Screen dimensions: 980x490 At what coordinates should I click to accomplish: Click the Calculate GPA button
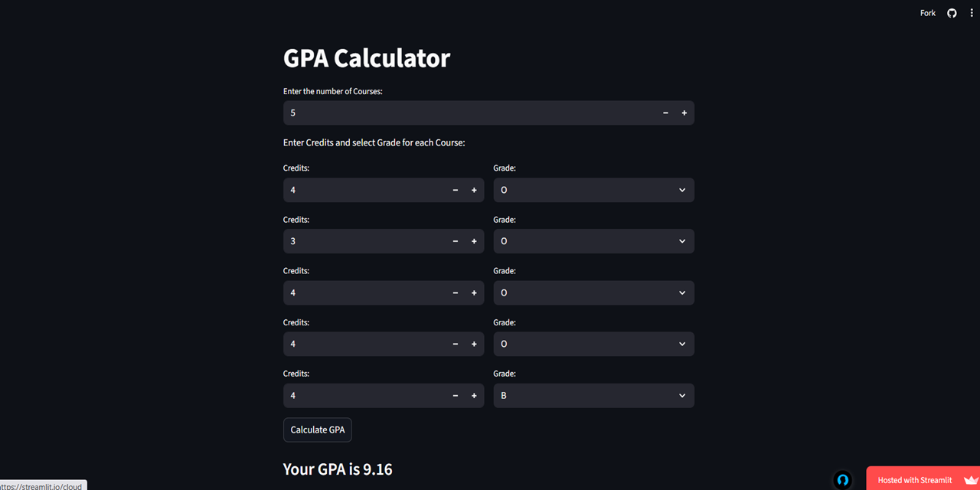point(317,430)
